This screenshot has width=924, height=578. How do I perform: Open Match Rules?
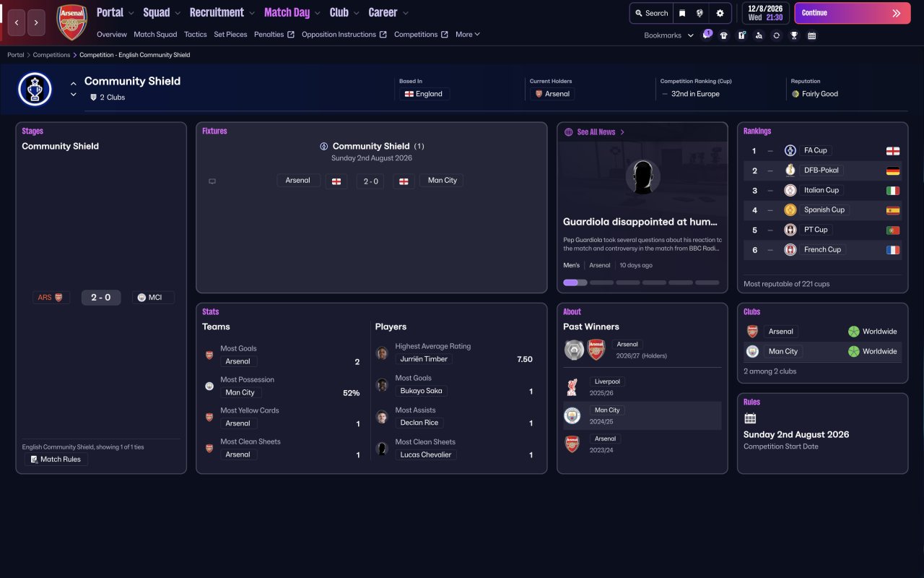pos(56,460)
